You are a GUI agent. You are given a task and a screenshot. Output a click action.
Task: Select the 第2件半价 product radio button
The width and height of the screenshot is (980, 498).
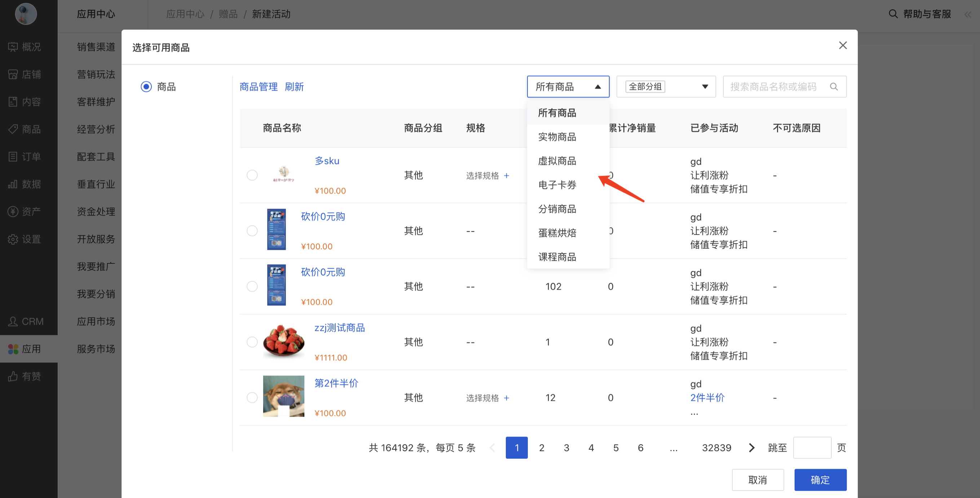252,397
